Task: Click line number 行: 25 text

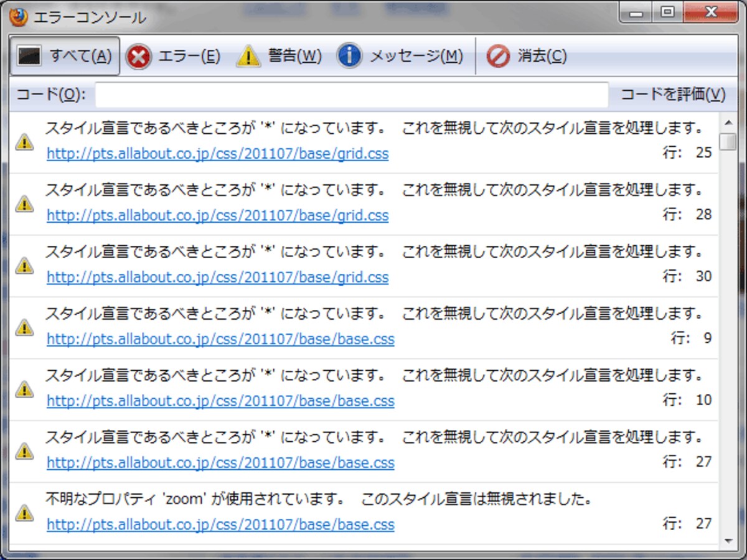Action: point(687,152)
